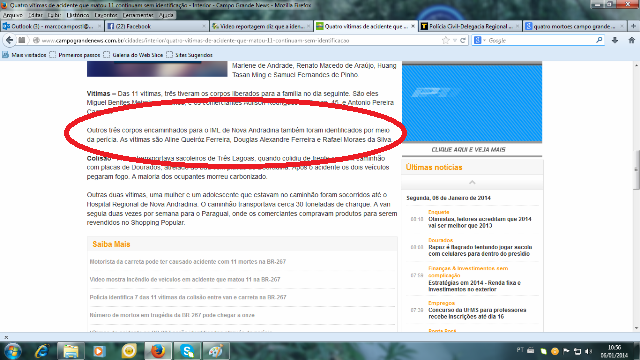
Task: Open link Motorista da carreta pode ter causado acidente
Action: tap(188, 262)
